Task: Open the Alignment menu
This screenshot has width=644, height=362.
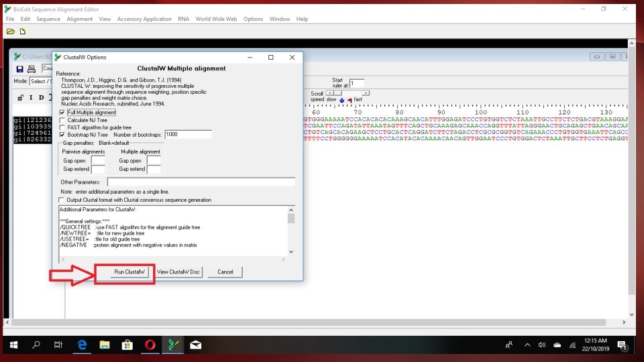Action: [79, 19]
